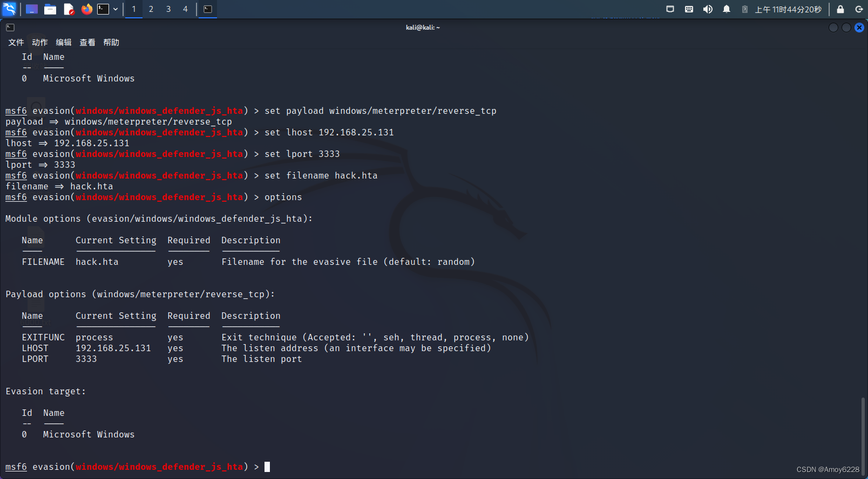The image size is (868, 479).
Task: Click the 'process' setting value
Action: click(x=94, y=338)
